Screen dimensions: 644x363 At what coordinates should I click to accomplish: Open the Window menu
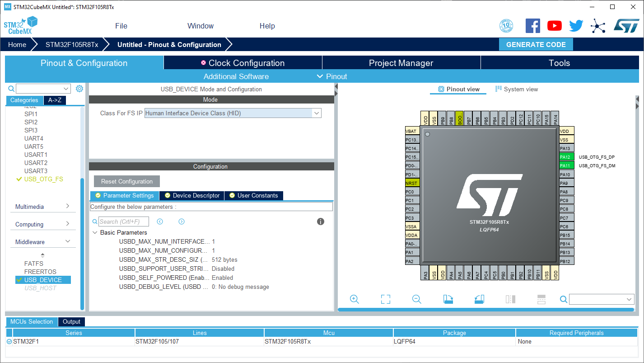pos(201,26)
